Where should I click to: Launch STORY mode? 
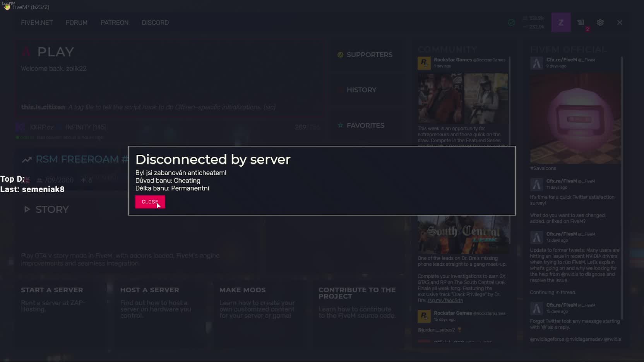pos(52,209)
